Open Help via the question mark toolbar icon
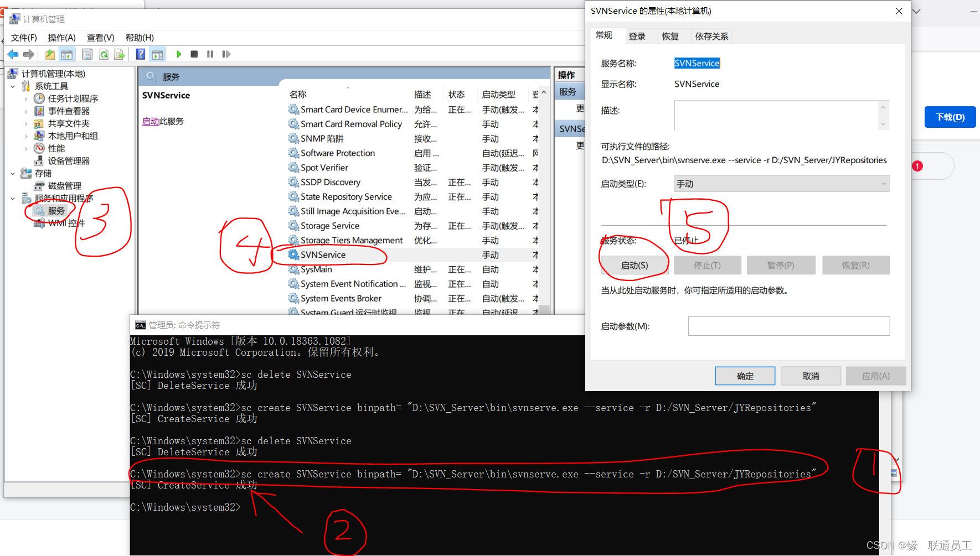 [x=140, y=54]
